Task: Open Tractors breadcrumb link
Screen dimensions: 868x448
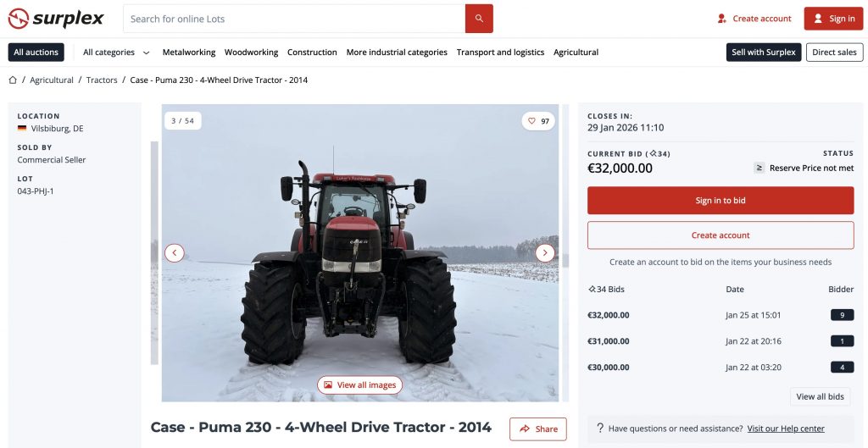Action: 102,80
